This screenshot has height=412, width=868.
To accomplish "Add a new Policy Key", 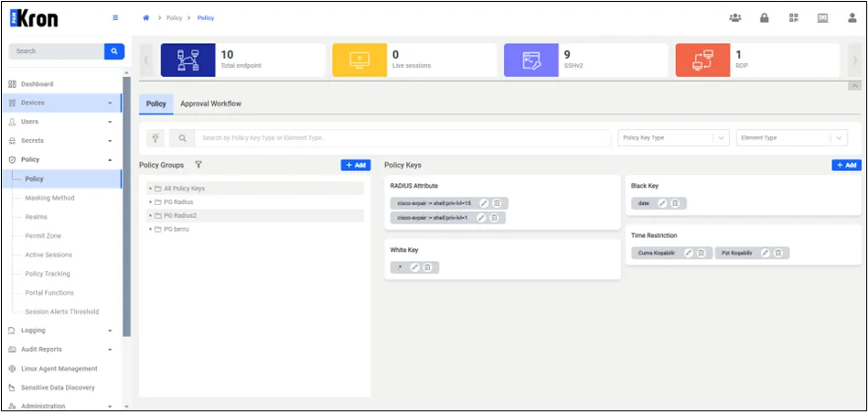I will tap(846, 165).
